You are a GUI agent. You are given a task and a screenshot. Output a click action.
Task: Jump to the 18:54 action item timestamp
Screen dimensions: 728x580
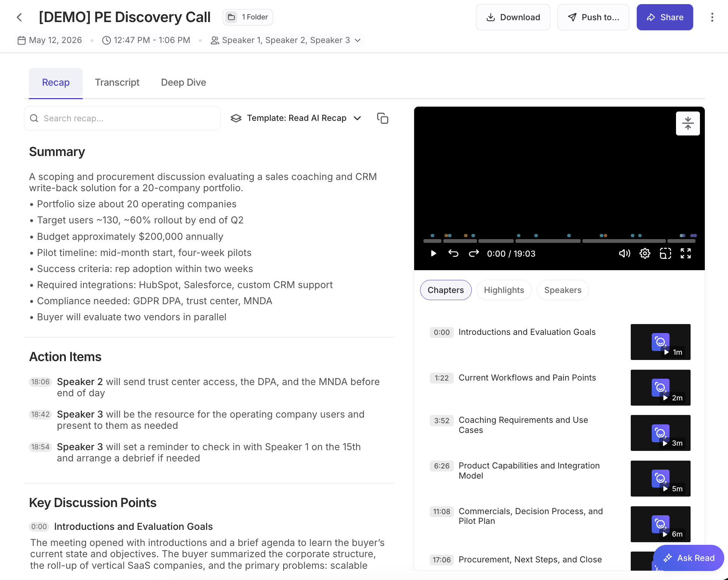tap(40, 447)
